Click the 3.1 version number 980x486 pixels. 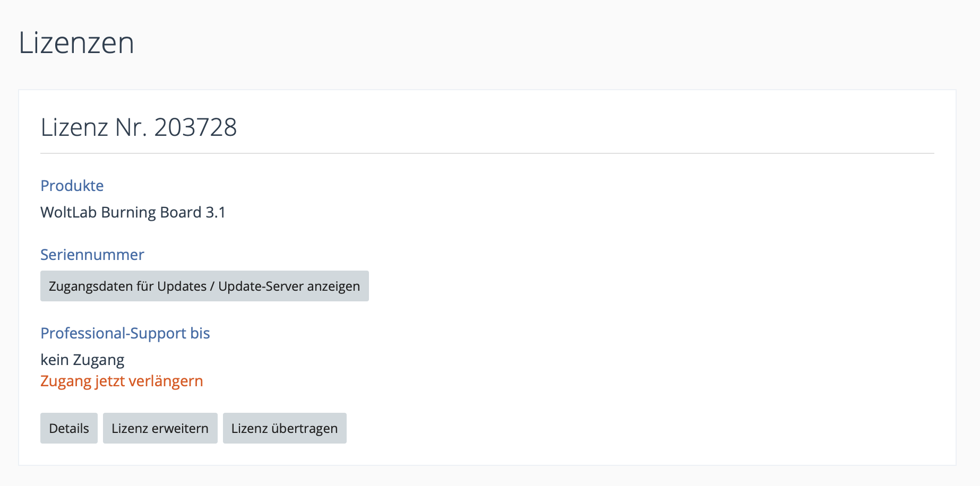pos(216,212)
